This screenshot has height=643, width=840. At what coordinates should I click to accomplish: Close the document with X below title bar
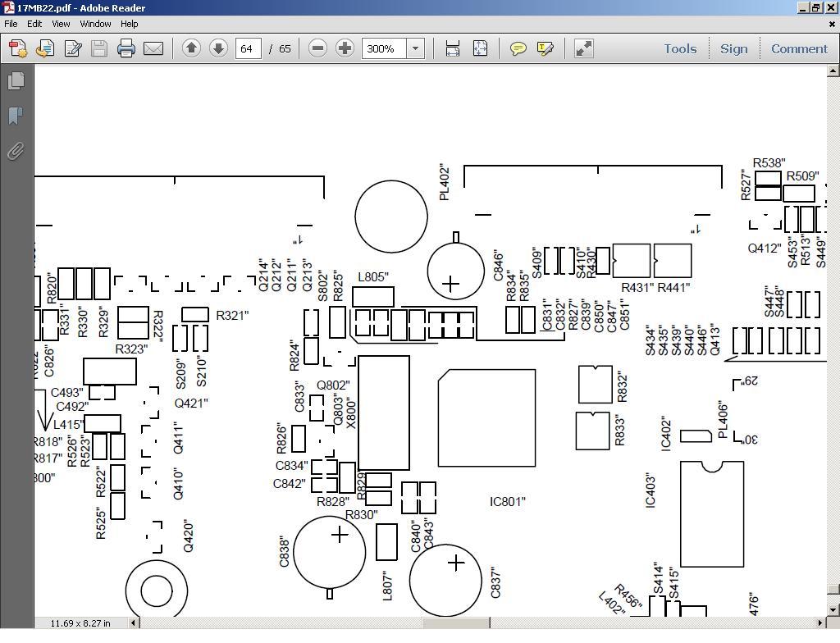click(832, 24)
